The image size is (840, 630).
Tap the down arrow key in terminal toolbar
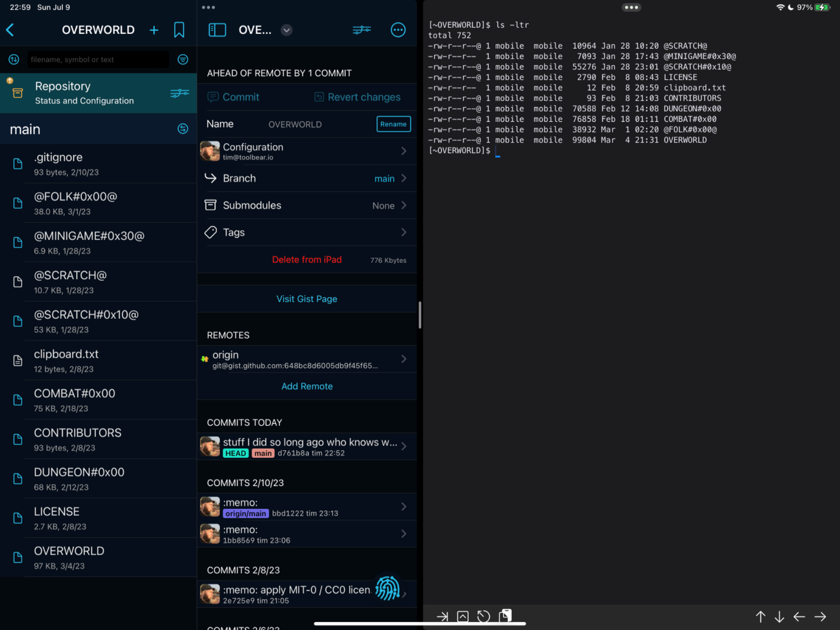(x=779, y=616)
